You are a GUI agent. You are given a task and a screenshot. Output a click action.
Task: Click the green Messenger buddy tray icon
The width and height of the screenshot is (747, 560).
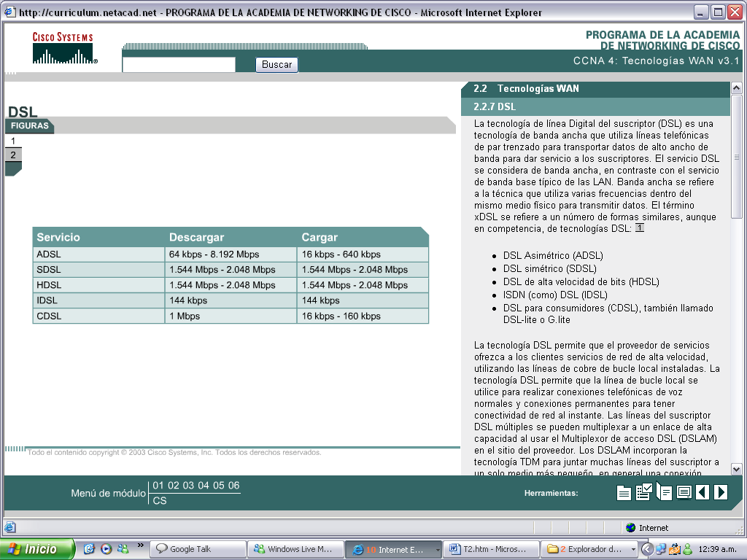tap(687, 549)
